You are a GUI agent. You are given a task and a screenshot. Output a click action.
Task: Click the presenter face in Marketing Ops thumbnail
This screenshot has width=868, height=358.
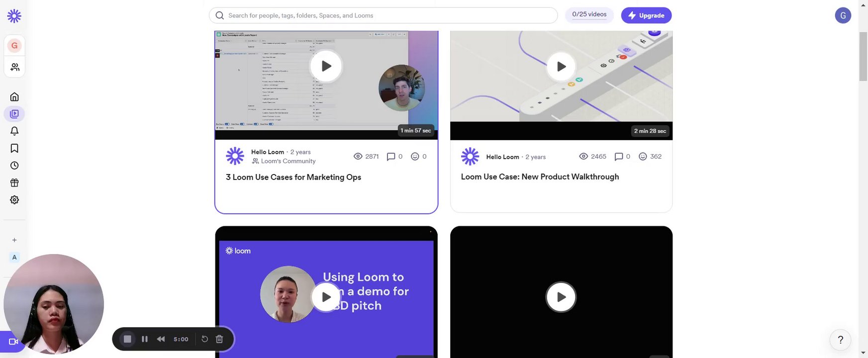coord(401,88)
